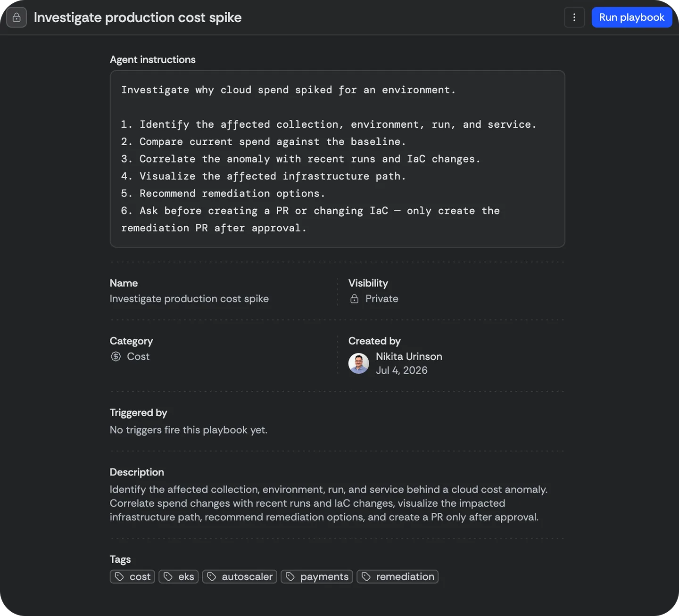Screen dimensions: 679x616
Task: Click the line '3. Correlate the anomaly with recent runs'
Action: point(300,159)
